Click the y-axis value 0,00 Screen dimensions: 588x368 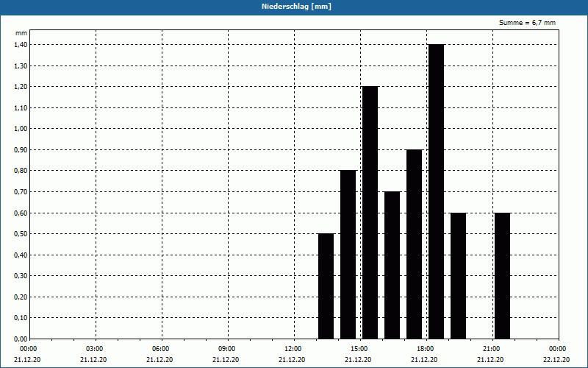21,339
